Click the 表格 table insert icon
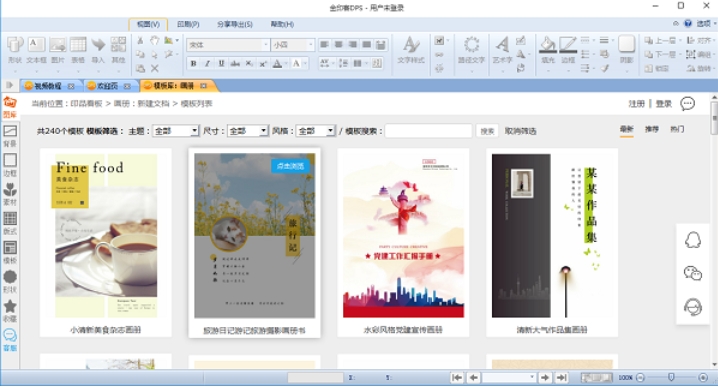Image resolution: width=718 pixels, height=387 pixels. 78,50
